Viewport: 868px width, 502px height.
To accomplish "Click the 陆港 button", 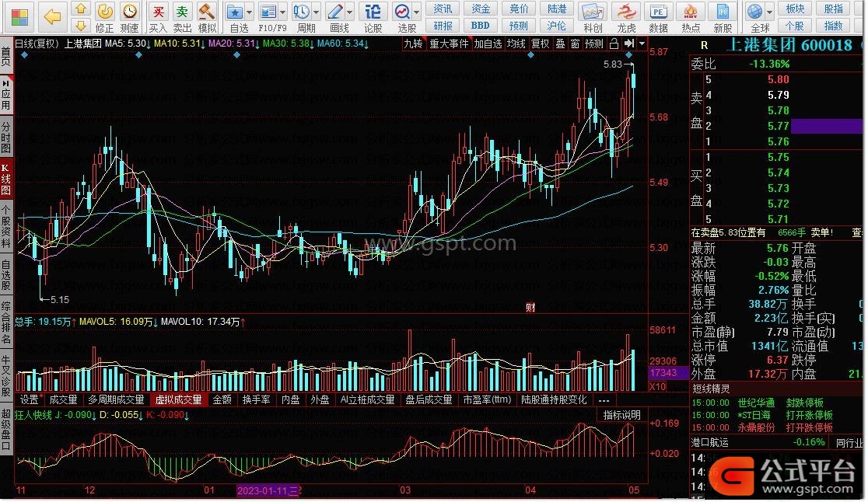I will (557, 9).
